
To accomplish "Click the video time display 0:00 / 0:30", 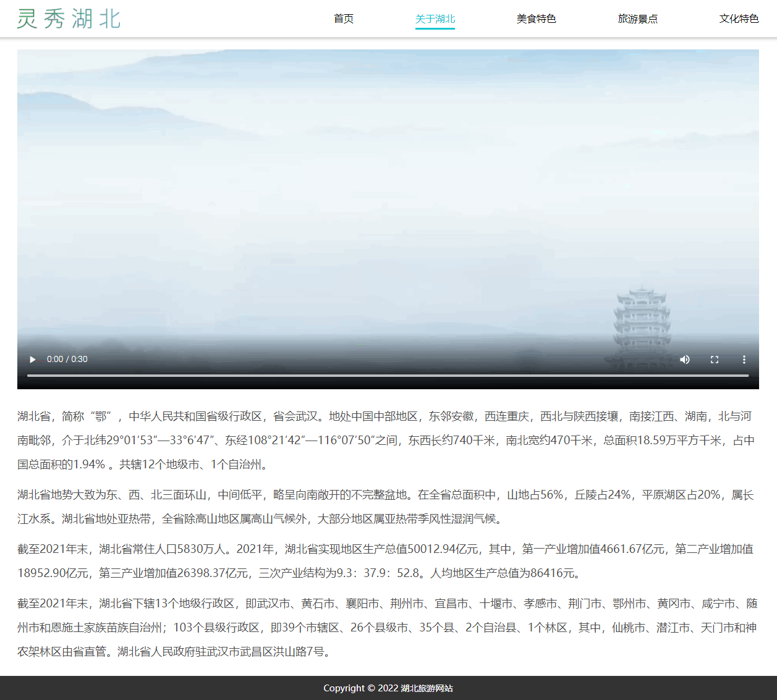I will pyautogui.click(x=67, y=360).
